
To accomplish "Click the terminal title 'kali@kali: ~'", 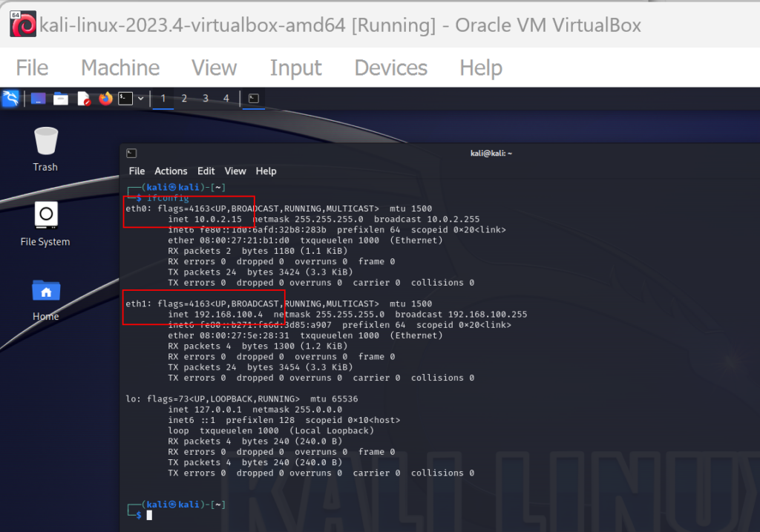I will (x=491, y=153).
